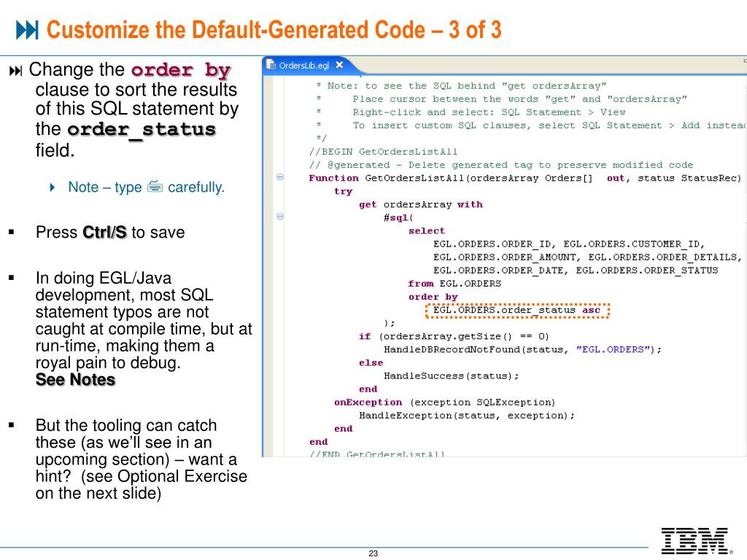Click 'EGL.ORDERS.order_status asc' line
The height and width of the screenshot is (560, 747).
517,311
